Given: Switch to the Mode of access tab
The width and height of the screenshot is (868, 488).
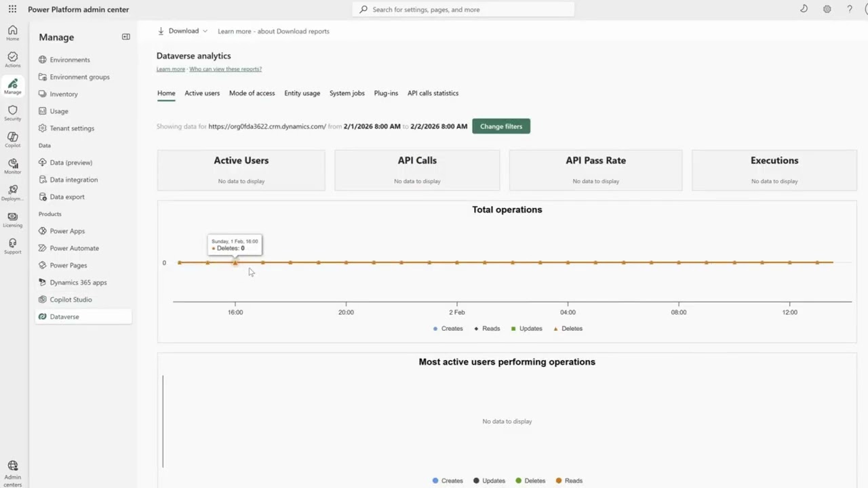Looking at the screenshot, I should pyautogui.click(x=252, y=93).
